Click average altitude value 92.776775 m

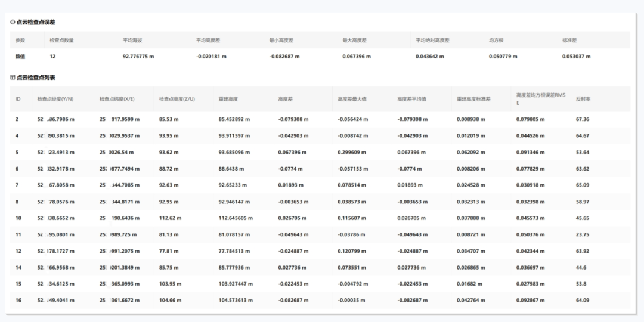click(x=138, y=57)
